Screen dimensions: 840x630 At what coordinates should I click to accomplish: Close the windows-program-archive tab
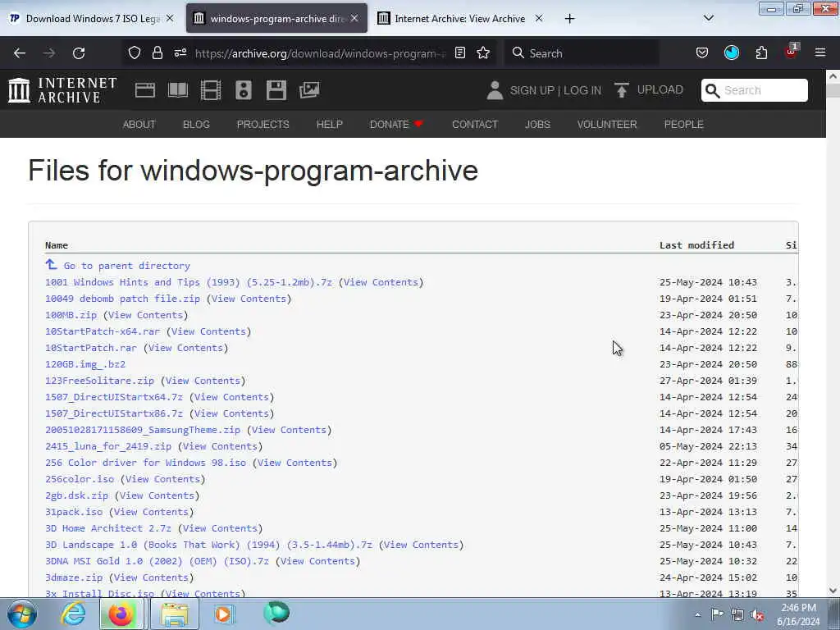click(354, 18)
